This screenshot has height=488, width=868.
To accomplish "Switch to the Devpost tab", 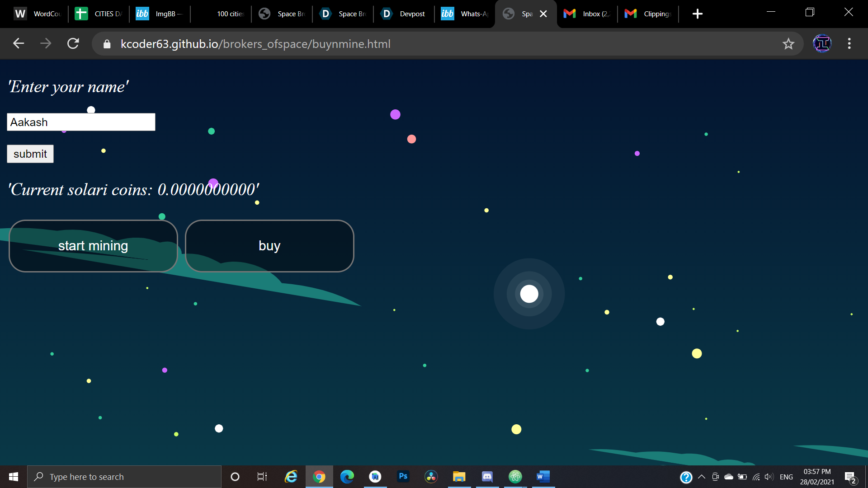I will pyautogui.click(x=404, y=14).
